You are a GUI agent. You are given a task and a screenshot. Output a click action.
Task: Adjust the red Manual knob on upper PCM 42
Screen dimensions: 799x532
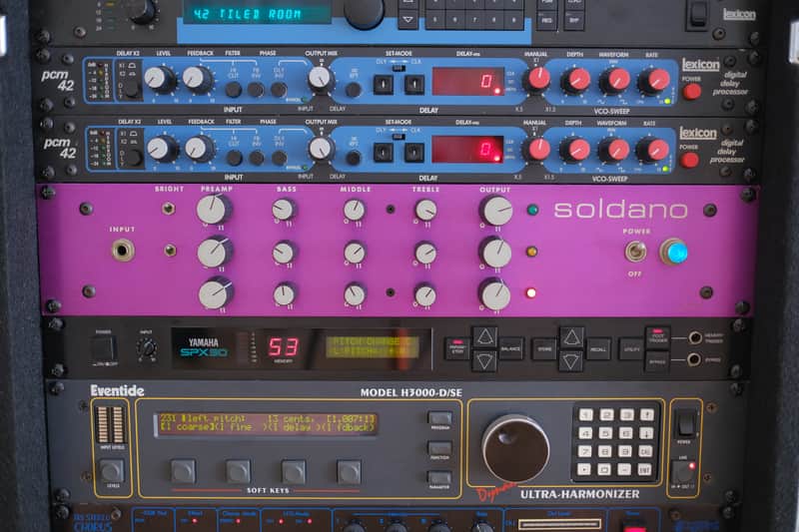(538, 79)
